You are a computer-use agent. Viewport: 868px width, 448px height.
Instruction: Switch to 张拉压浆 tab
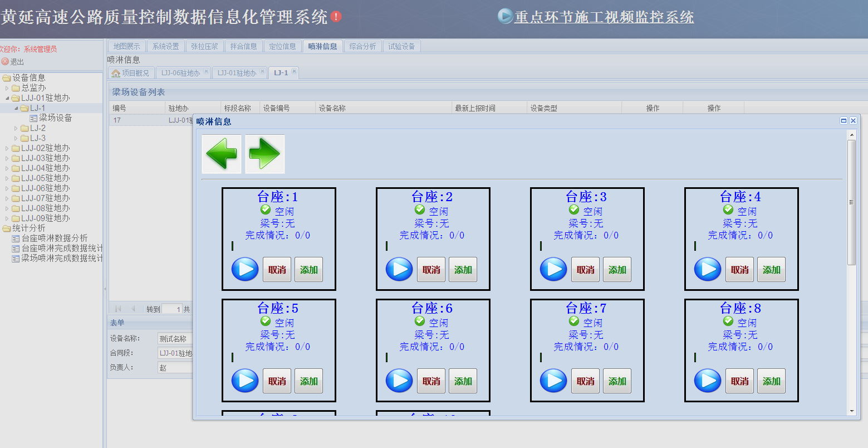[204, 46]
